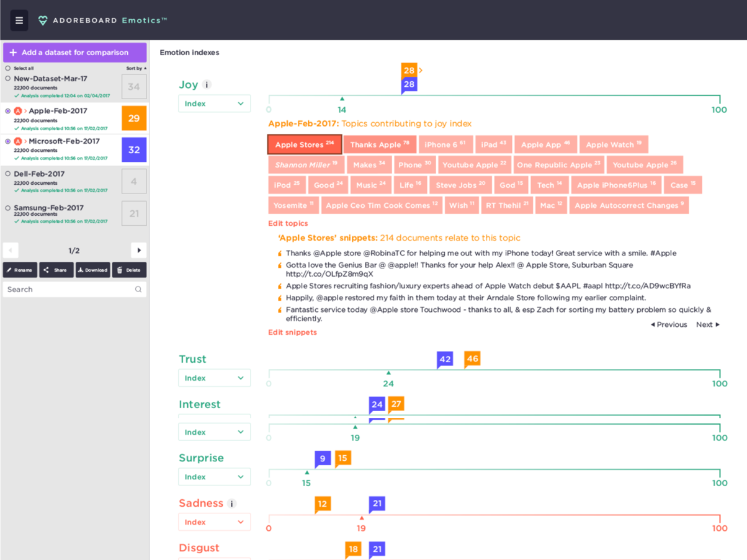Click the blue 28 Joy marker flag
This screenshot has height=560, width=747.
(409, 85)
